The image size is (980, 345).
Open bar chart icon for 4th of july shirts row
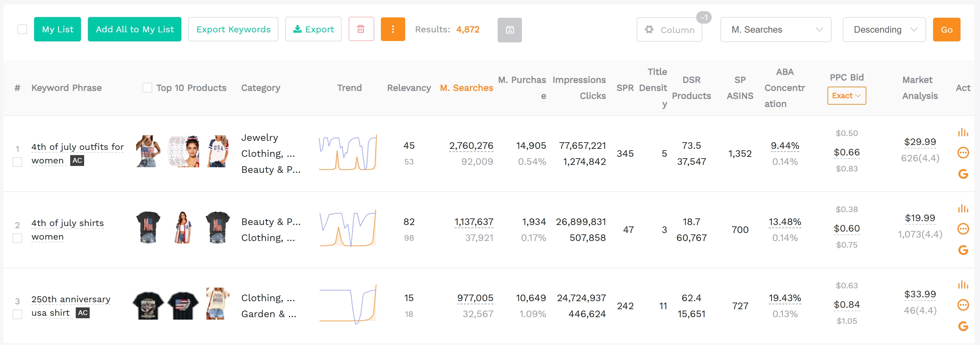tap(963, 208)
